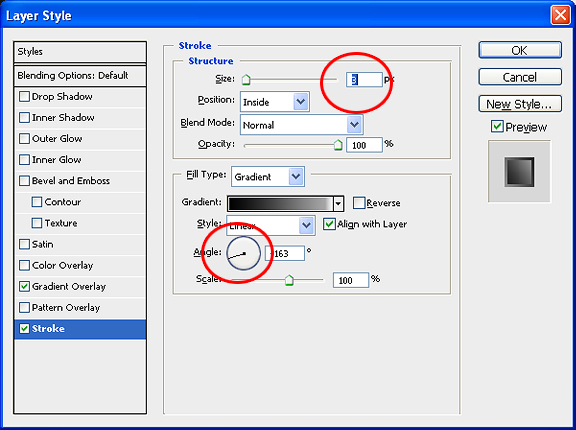Click the Scale slider handle
This screenshot has height=430, width=576.
coord(289,280)
